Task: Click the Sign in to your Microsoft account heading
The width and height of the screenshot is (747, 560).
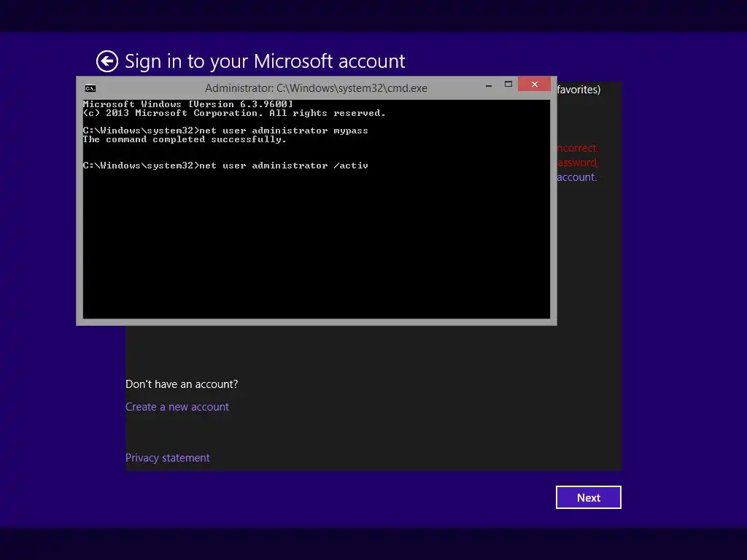Action: tap(265, 61)
